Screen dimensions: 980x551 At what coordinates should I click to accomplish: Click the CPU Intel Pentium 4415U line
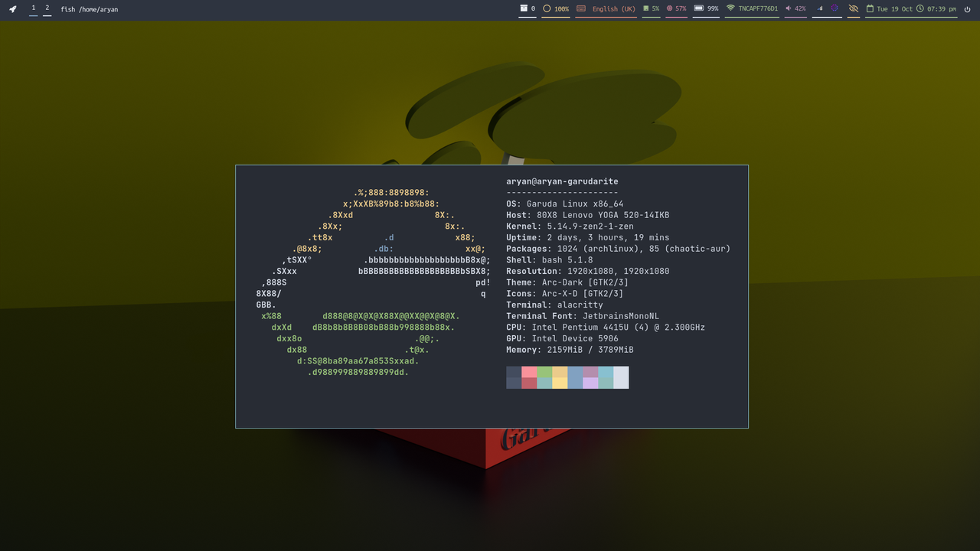point(606,328)
